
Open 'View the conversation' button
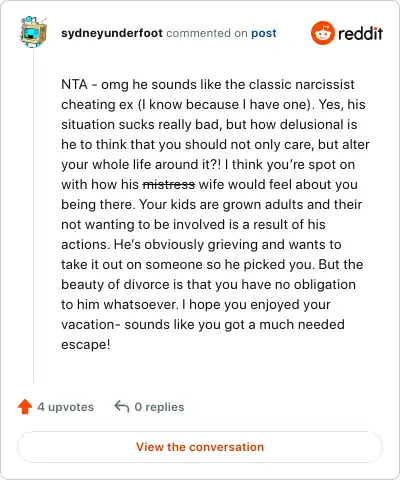pyautogui.click(x=200, y=447)
